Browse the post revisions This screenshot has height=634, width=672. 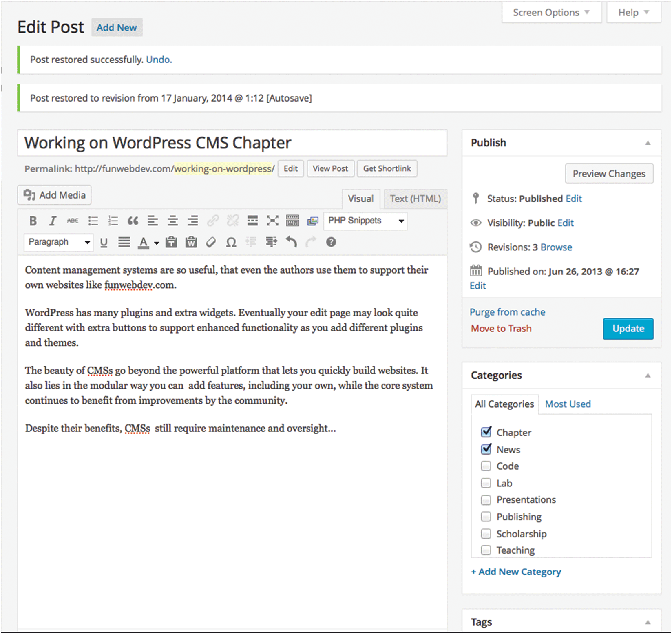556,247
